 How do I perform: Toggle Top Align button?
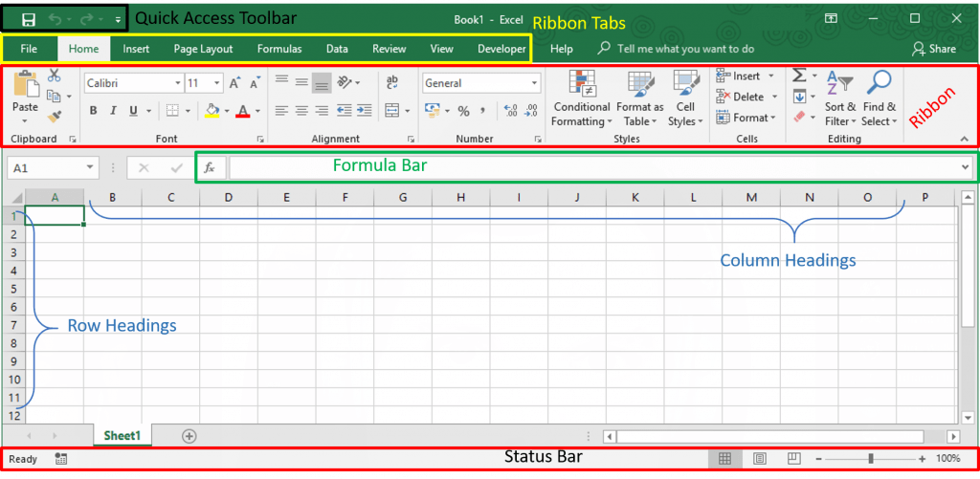click(x=282, y=81)
